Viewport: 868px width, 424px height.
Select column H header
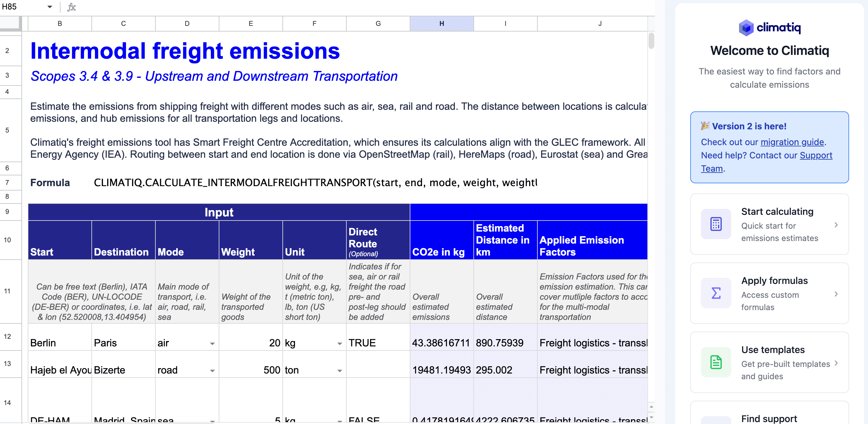[x=442, y=24]
